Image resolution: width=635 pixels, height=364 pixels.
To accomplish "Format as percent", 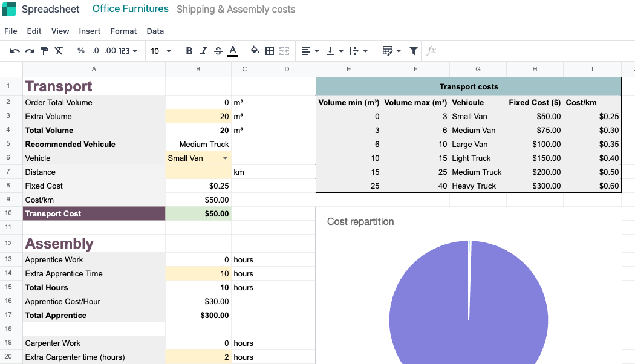I will (x=81, y=51).
